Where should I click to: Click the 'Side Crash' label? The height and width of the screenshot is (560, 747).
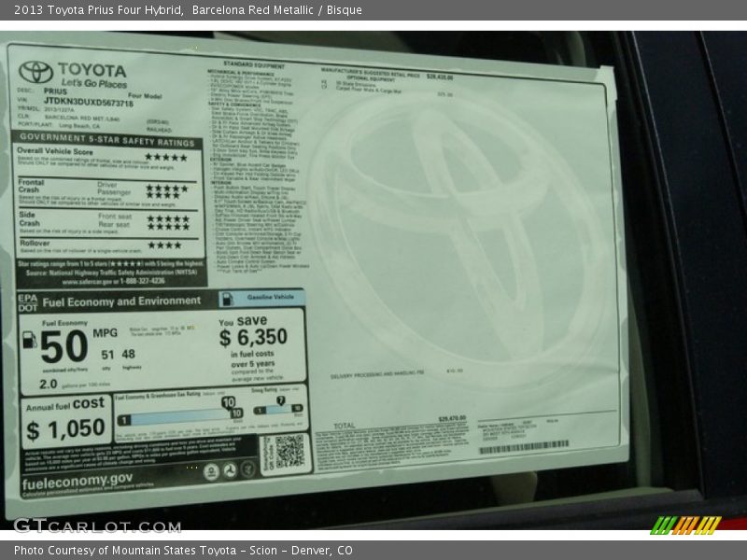point(29,219)
